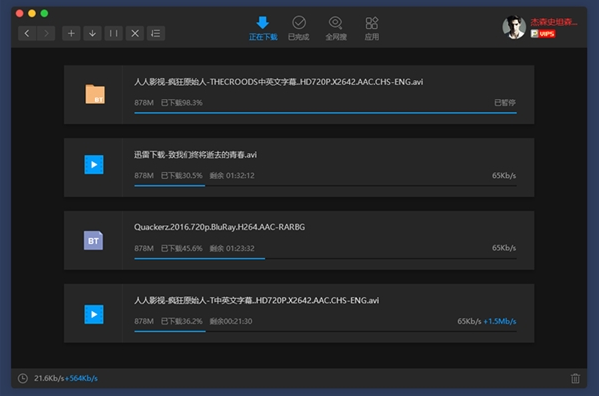
Task: Go back with the left arrow button
Action: pyautogui.click(x=27, y=34)
